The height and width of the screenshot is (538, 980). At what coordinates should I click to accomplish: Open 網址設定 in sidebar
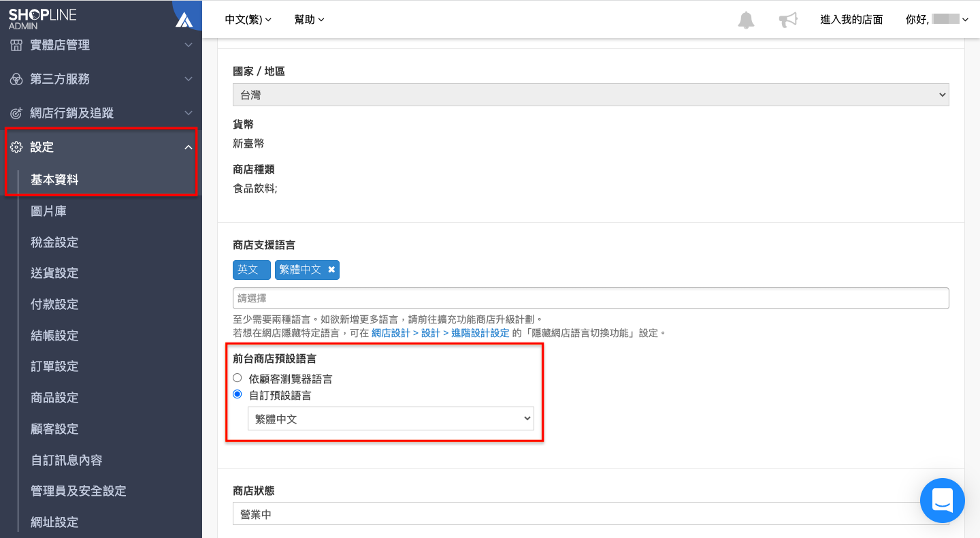pyautogui.click(x=54, y=522)
